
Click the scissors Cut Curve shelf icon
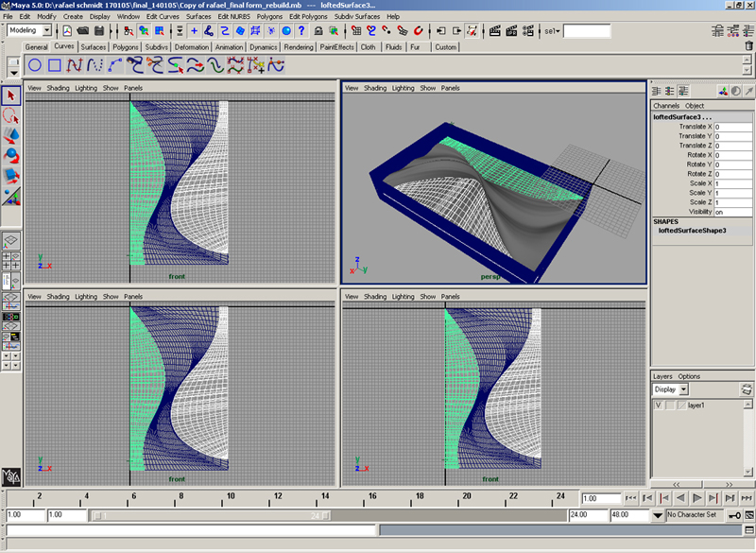(x=155, y=65)
